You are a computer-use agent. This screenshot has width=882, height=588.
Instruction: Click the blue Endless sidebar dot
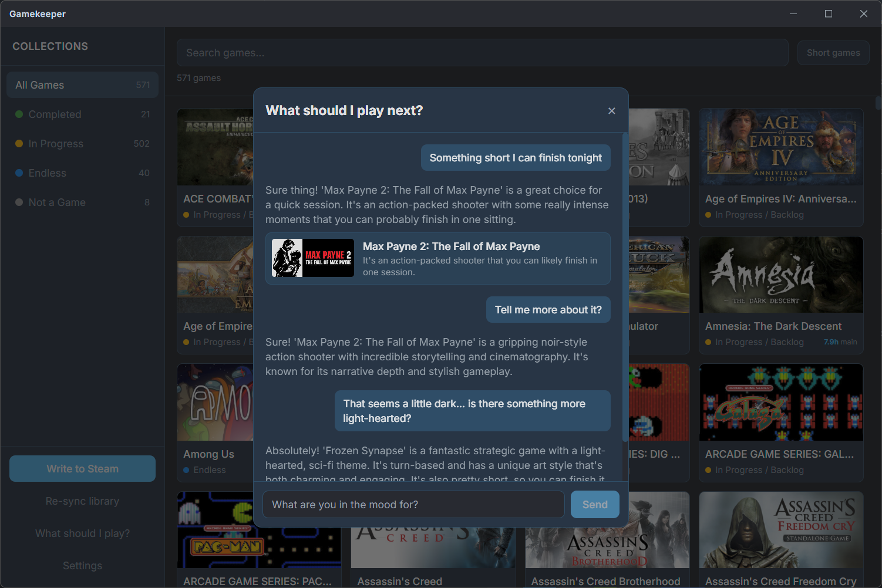point(19,173)
